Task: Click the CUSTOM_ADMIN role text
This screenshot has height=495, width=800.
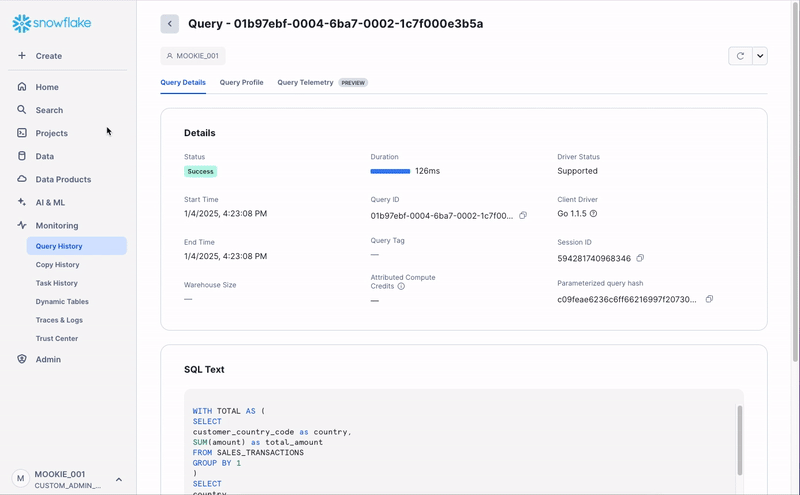Action: tap(67, 485)
